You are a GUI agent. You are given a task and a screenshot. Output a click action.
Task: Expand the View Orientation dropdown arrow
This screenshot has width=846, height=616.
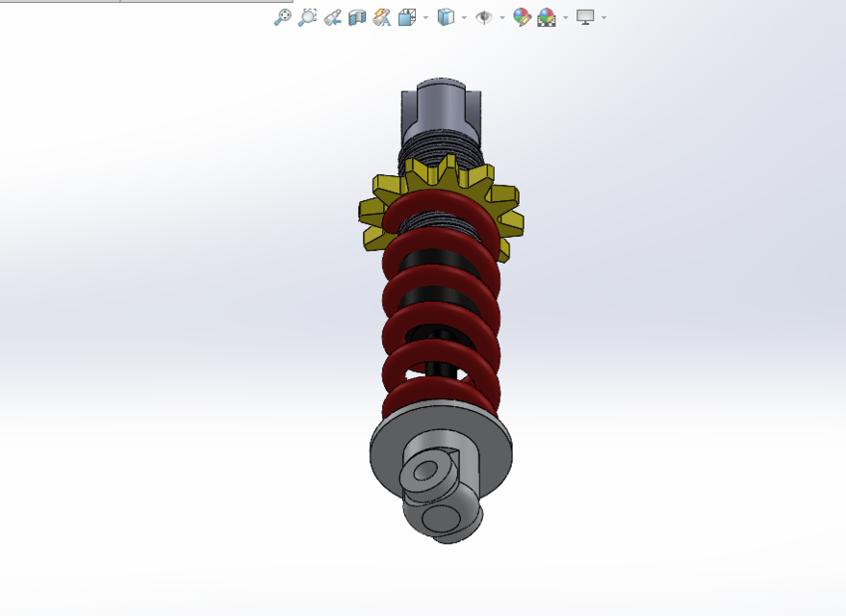pos(424,16)
